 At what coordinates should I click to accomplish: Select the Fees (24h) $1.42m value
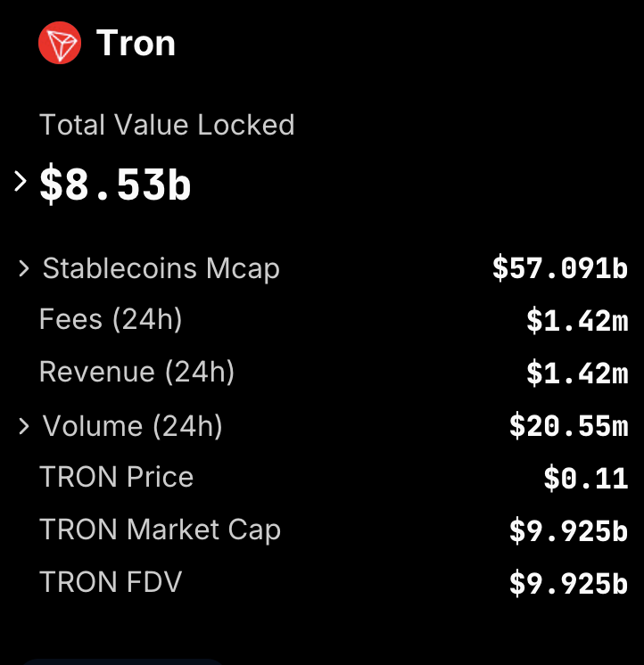coord(577,321)
